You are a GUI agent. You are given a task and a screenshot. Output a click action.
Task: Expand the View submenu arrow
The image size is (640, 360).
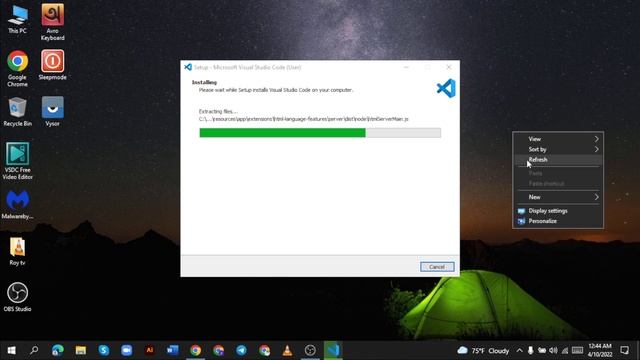pos(596,139)
